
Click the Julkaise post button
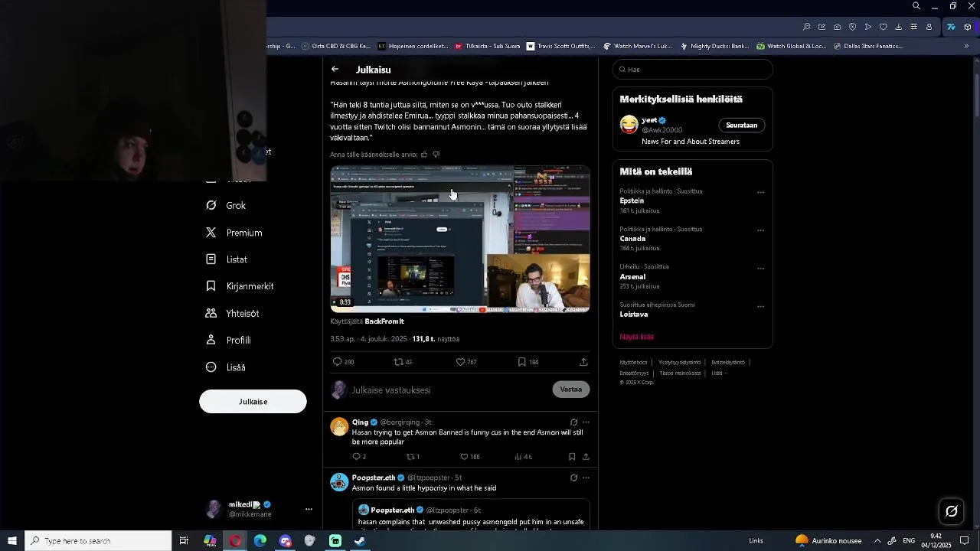253,402
